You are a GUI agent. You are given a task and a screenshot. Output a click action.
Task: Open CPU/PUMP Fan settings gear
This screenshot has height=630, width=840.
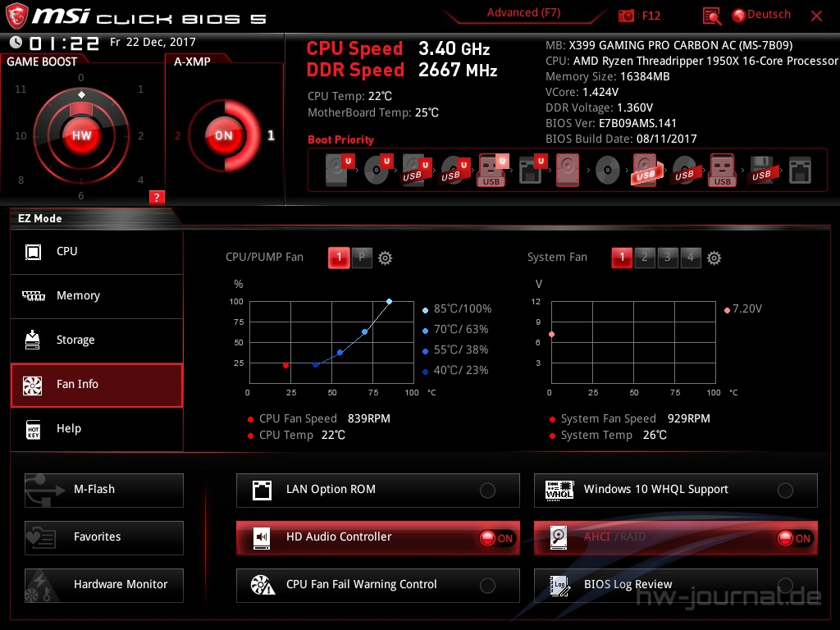pos(386,258)
